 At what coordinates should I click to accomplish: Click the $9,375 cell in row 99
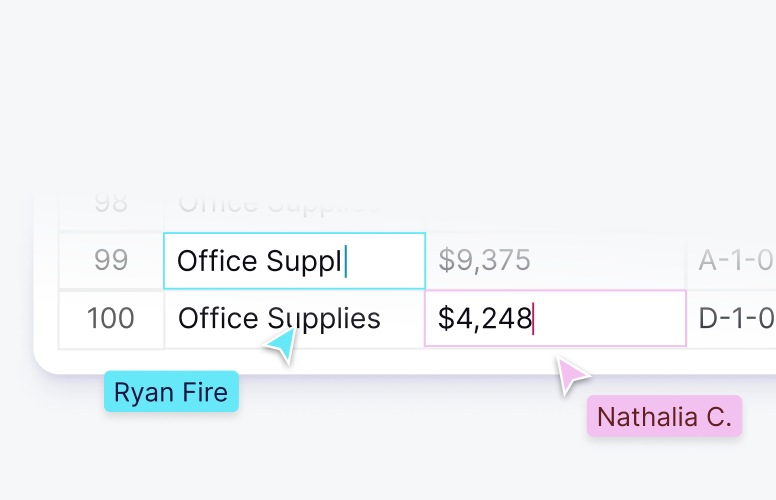555,261
